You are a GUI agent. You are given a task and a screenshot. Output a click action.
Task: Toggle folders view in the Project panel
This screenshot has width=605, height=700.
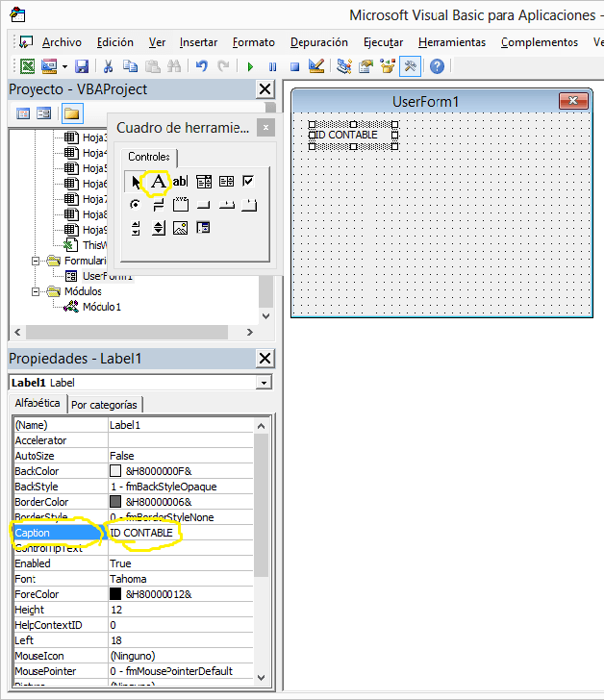coord(71,113)
